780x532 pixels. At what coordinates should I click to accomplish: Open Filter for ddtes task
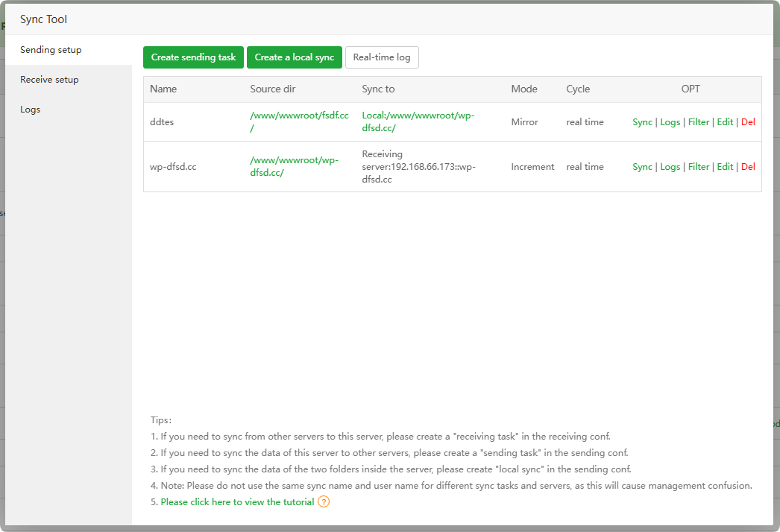(x=699, y=121)
